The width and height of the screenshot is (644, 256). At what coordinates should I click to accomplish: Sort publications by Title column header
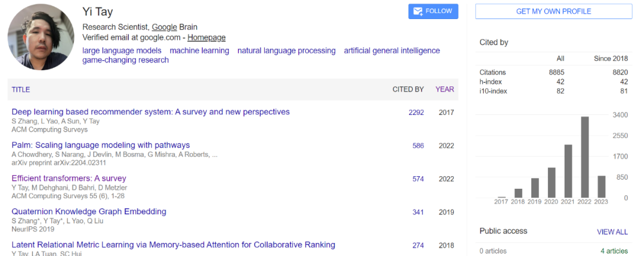pos(20,89)
